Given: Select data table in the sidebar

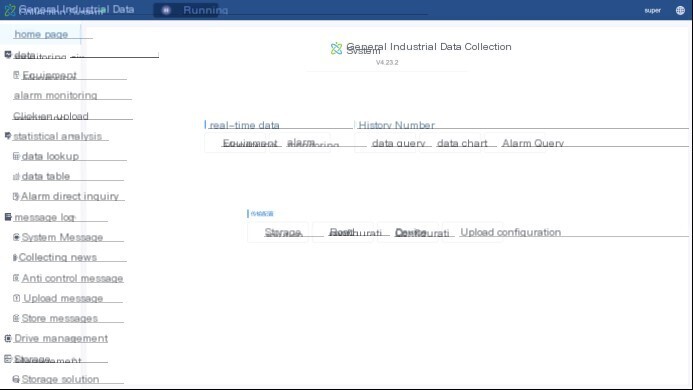Looking at the screenshot, I should point(46,176).
